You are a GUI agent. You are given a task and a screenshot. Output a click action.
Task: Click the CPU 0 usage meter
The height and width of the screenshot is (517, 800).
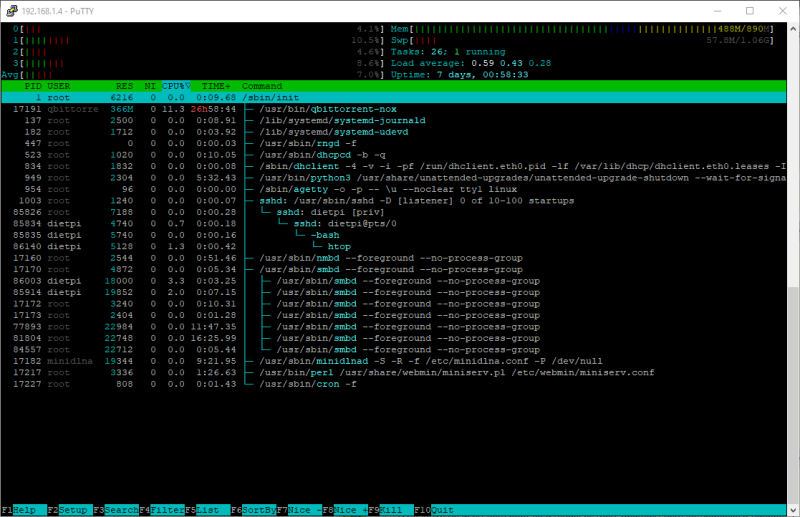(198, 29)
